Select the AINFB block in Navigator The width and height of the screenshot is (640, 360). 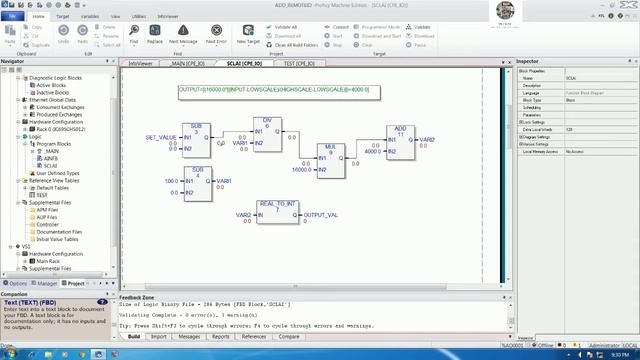pos(51,158)
